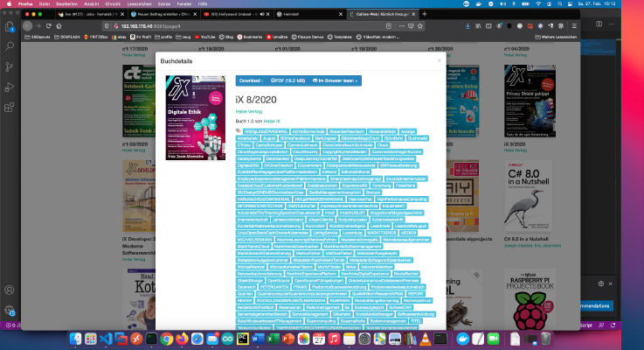Open 'YouTube' bookmark in toolbar
Screen dimensions: 644x350
204,37
